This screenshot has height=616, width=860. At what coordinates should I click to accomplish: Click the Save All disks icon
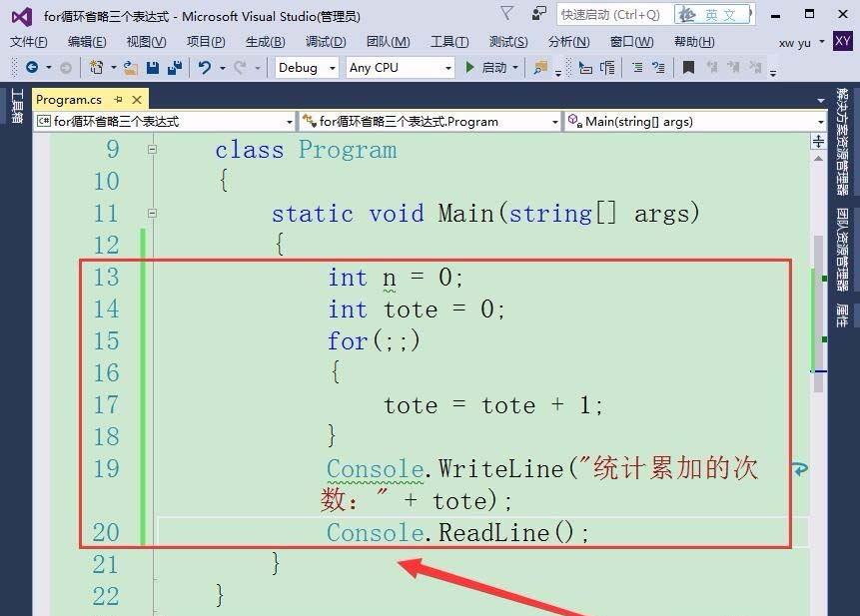point(175,68)
